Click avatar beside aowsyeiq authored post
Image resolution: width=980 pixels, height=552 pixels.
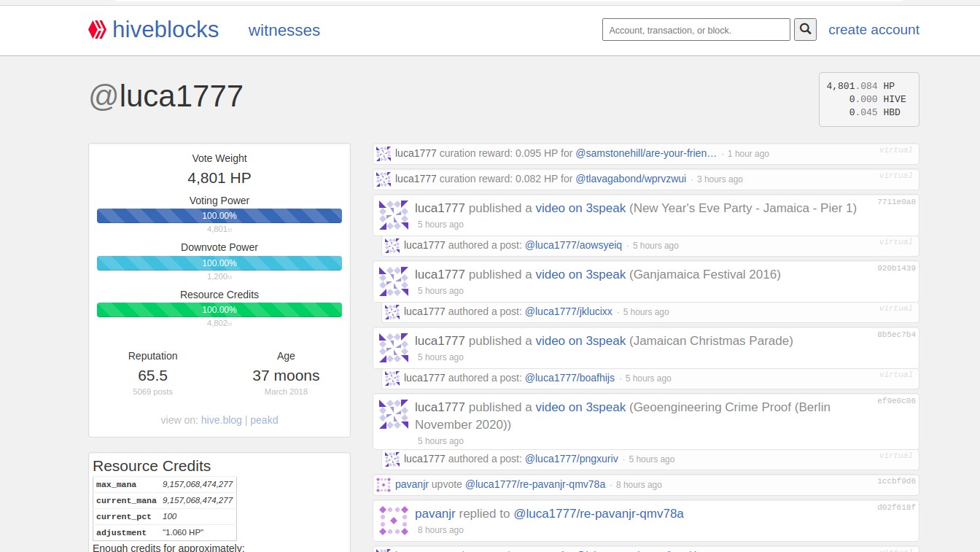(x=392, y=246)
